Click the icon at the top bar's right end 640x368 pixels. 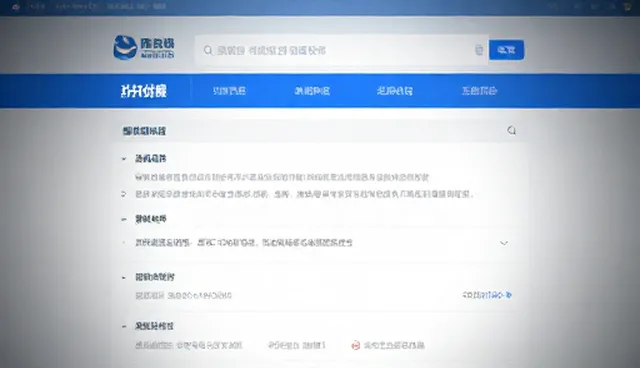[x=627, y=7]
